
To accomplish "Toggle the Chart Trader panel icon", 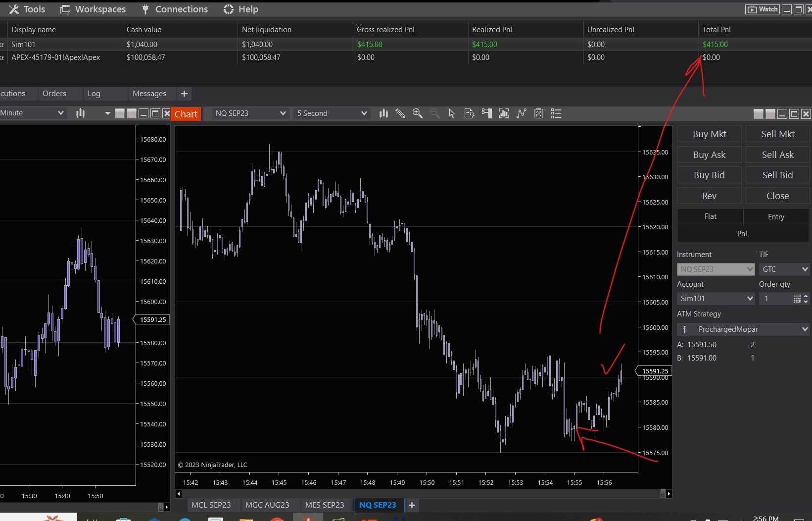I will click(487, 113).
